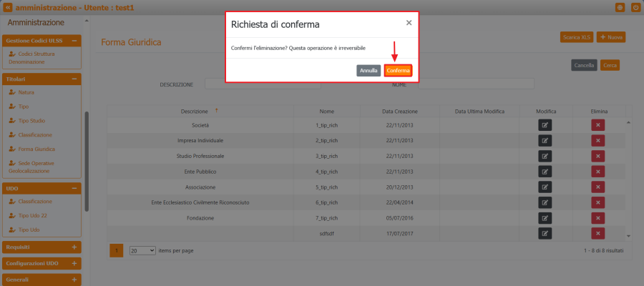Image resolution: width=644 pixels, height=286 pixels.
Task: Edit the Impresa Individuale row
Action: coord(545,141)
